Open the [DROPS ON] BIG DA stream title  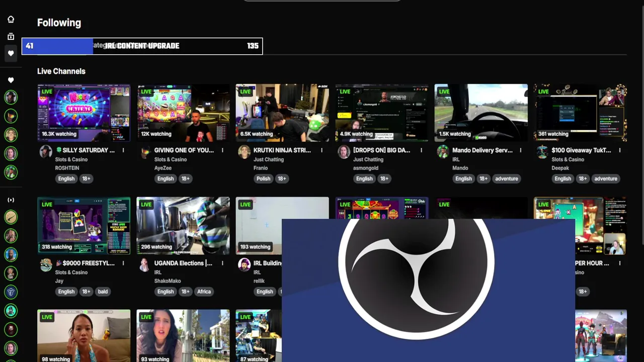click(x=382, y=150)
